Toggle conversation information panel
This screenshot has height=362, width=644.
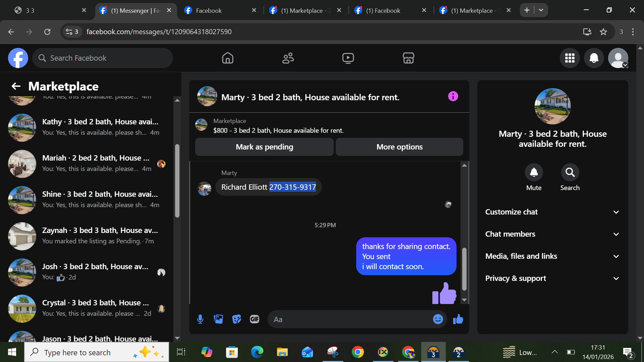pos(453,97)
